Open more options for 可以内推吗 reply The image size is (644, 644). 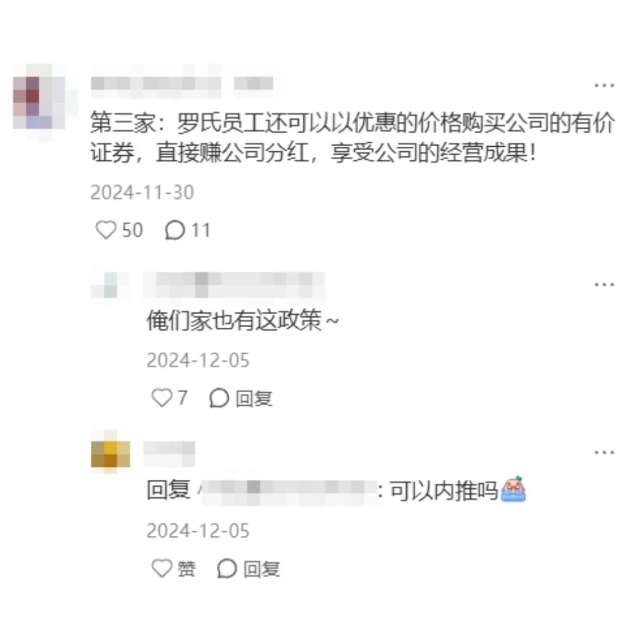coord(604,452)
